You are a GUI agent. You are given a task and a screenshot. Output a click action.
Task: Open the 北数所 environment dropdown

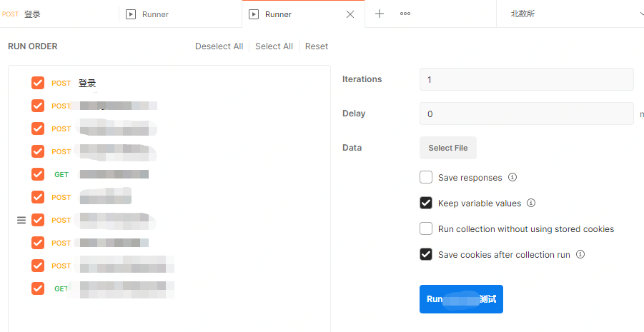[x=570, y=14]
